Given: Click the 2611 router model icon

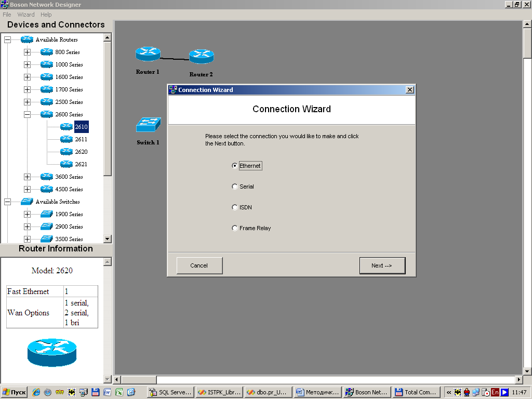Looking at the screenshot, I should coord(66,139).
